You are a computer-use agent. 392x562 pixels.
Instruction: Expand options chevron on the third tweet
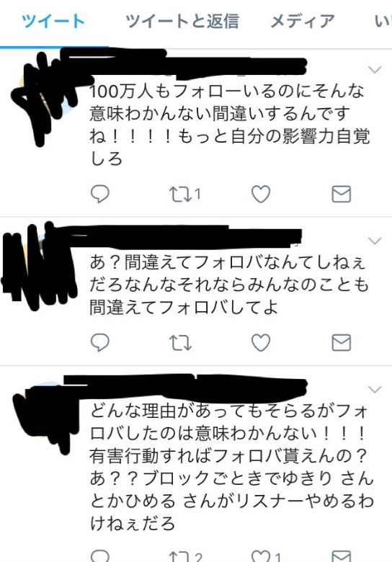click(375, 389)
